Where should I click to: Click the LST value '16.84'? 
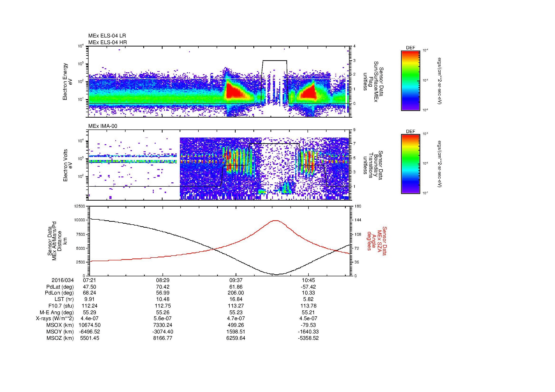coord(236,300)
